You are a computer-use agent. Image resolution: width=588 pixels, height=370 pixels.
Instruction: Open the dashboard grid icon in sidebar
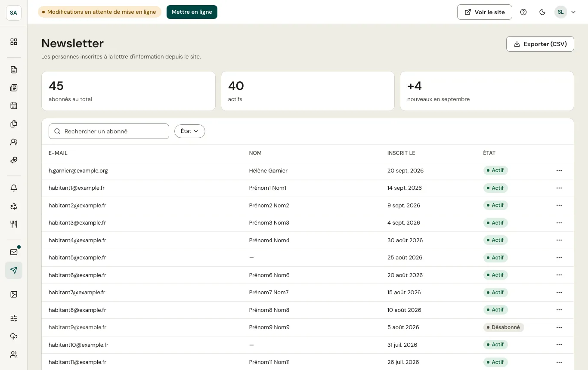14,42
